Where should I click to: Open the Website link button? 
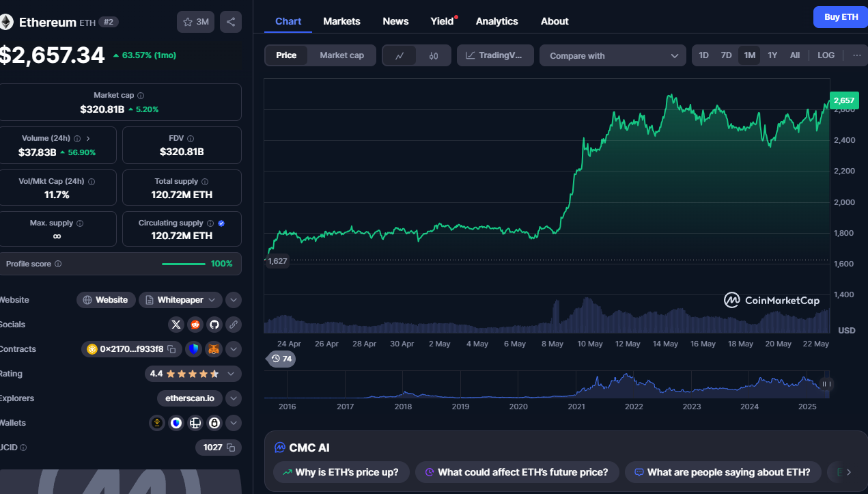106,300
